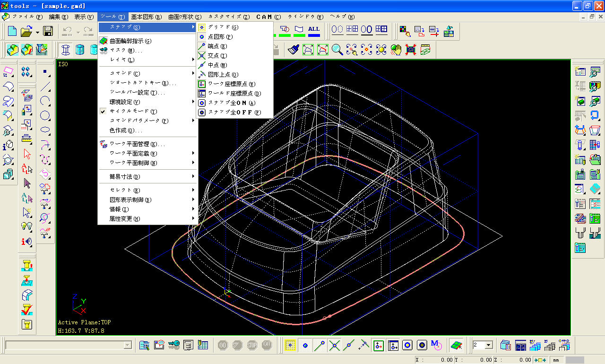Click the color palette picker icon
This screenshot has height=364, width=605.
405,31
